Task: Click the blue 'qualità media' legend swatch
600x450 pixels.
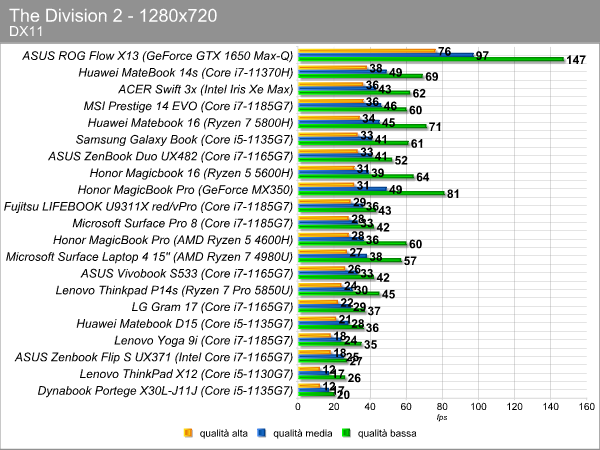Action: (262, 433)
